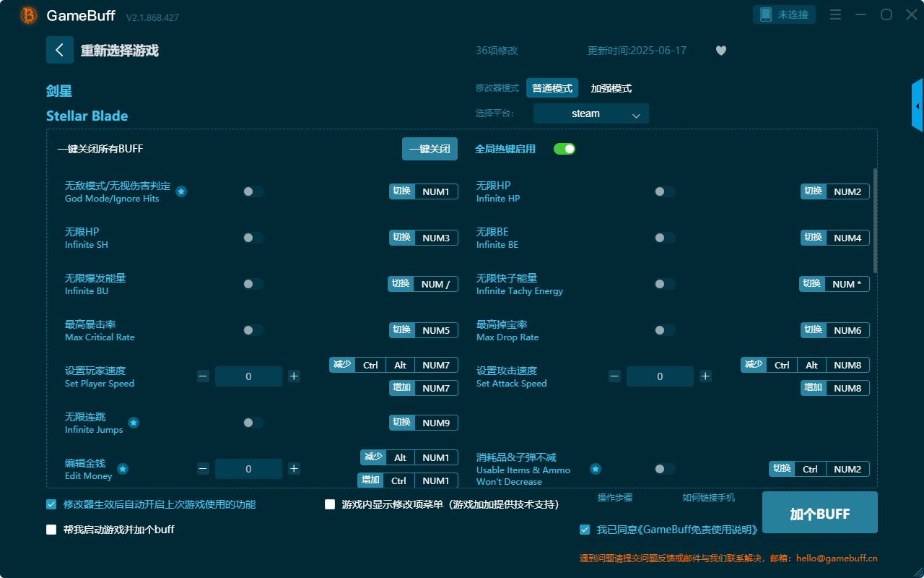Click the GameBuff flame logo icon
Image resolution: width=924 pixels, height=578 pixels.
[x=27, y=14]
